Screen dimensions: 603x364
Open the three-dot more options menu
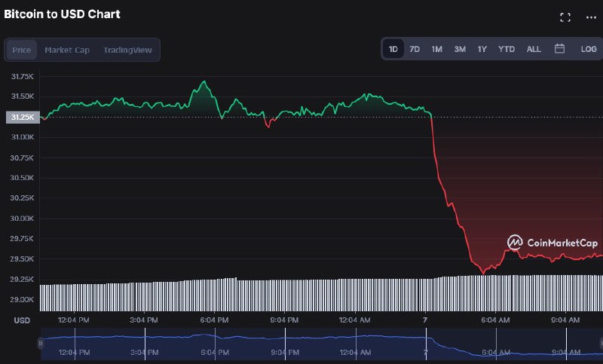591,17
